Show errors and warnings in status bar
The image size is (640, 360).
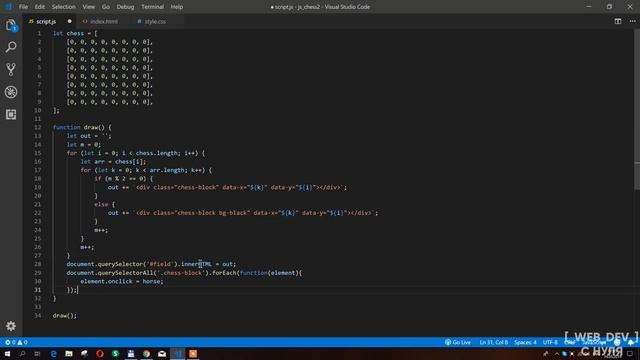(16, 342)
